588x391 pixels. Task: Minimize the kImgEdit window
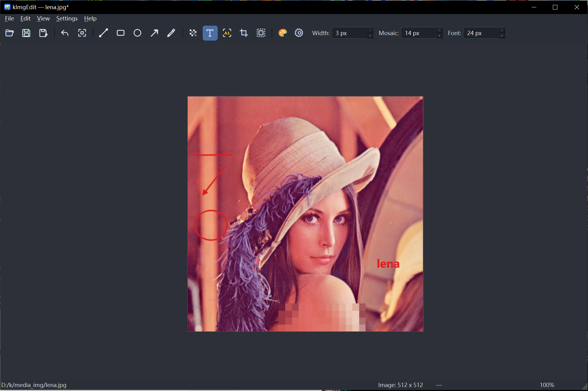534,7
